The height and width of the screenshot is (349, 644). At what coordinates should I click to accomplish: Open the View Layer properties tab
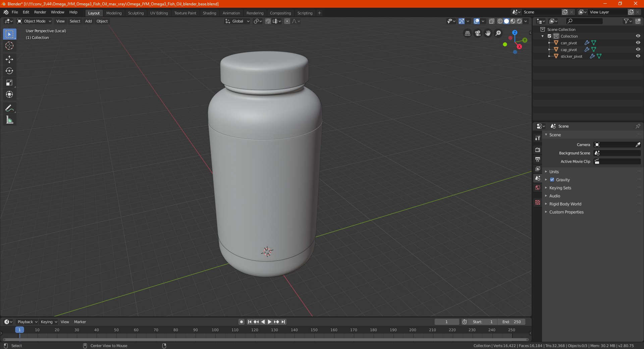538,168
